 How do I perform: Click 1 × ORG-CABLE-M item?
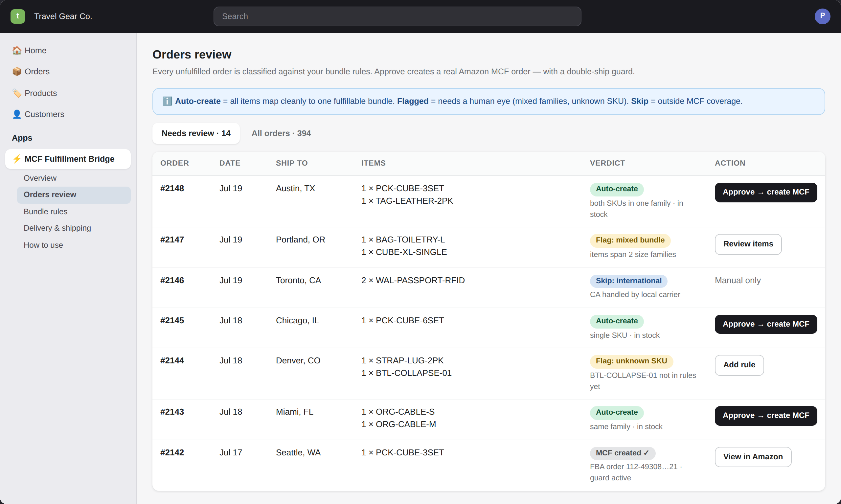[398, 424]
